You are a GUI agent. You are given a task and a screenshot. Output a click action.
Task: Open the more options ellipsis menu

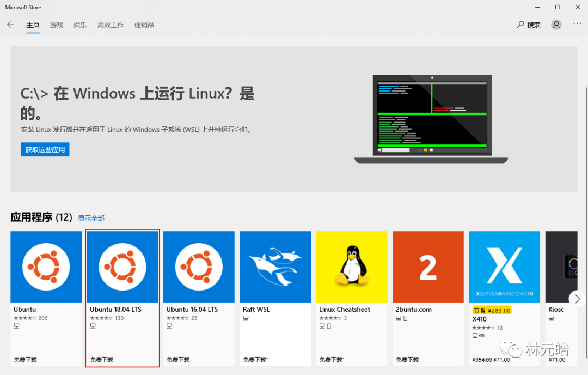tap(577, 23)
